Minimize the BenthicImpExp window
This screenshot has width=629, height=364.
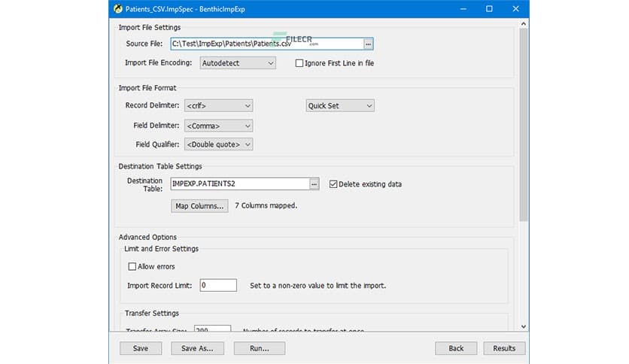click(x=463, y=9)
